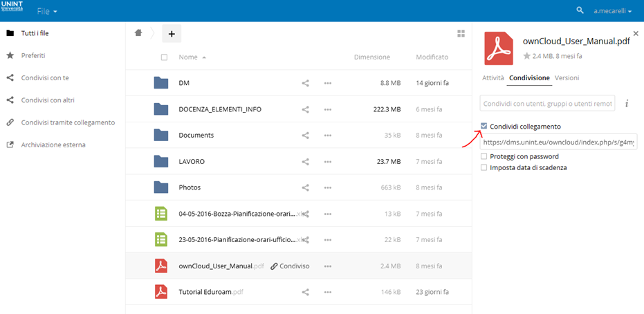This screenshot has width=644, height=314.
Task: Click the green spreadsheet icon of 04-05-2016 file
Action: coord(161,214)
